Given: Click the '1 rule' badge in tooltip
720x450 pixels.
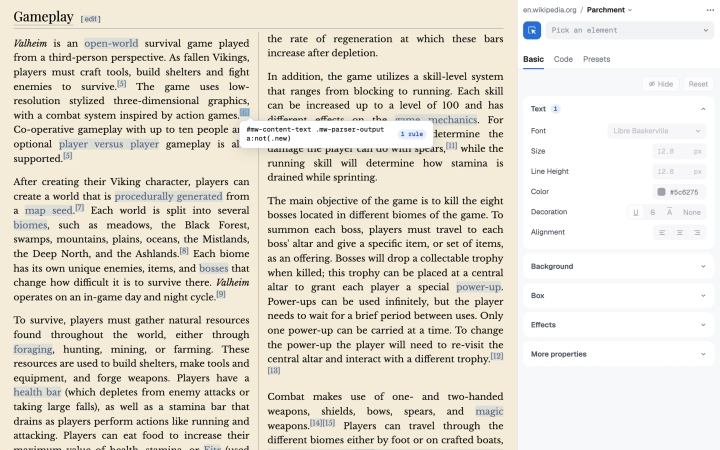Looking at the screenshot, I should click(411, 134).
